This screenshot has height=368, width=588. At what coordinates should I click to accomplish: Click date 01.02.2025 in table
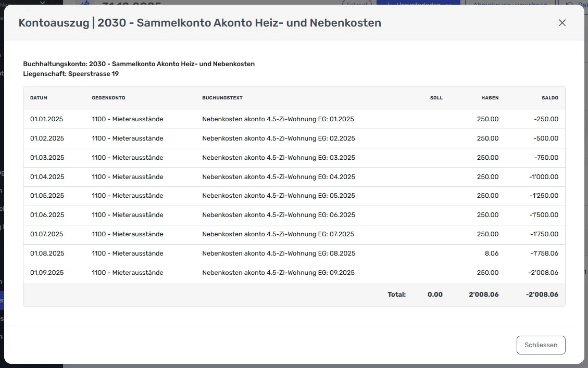coord(47,138)
